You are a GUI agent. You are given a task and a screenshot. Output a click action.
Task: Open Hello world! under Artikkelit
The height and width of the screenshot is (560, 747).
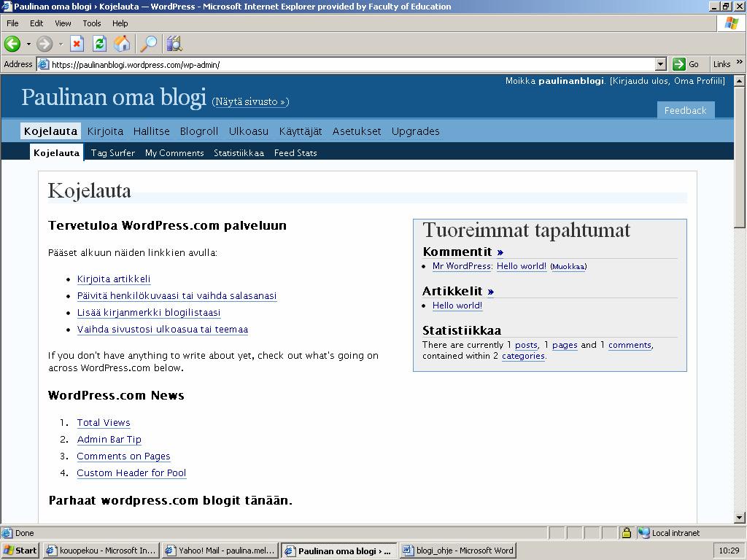click(457, 306)
